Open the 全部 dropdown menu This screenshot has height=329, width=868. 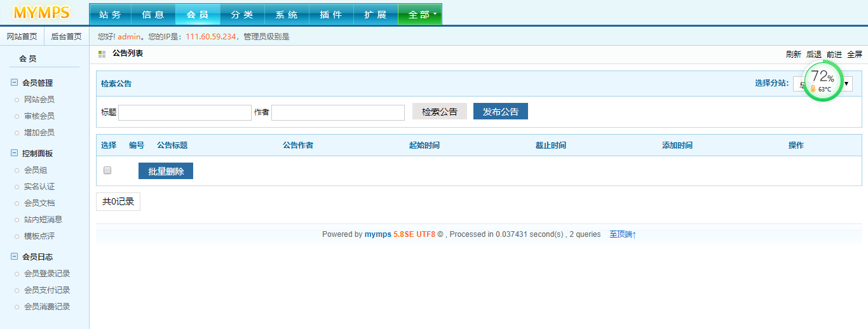tap(419, 15)
